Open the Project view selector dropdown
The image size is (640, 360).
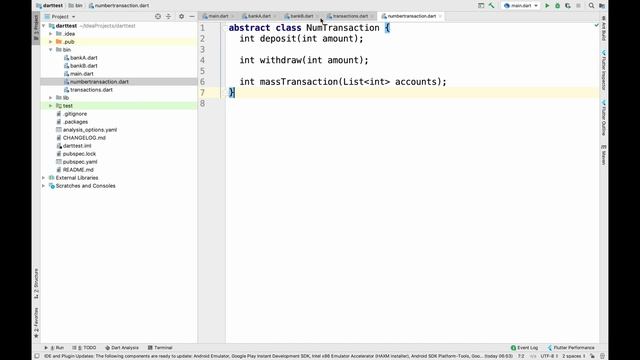[x=60, y=17]
